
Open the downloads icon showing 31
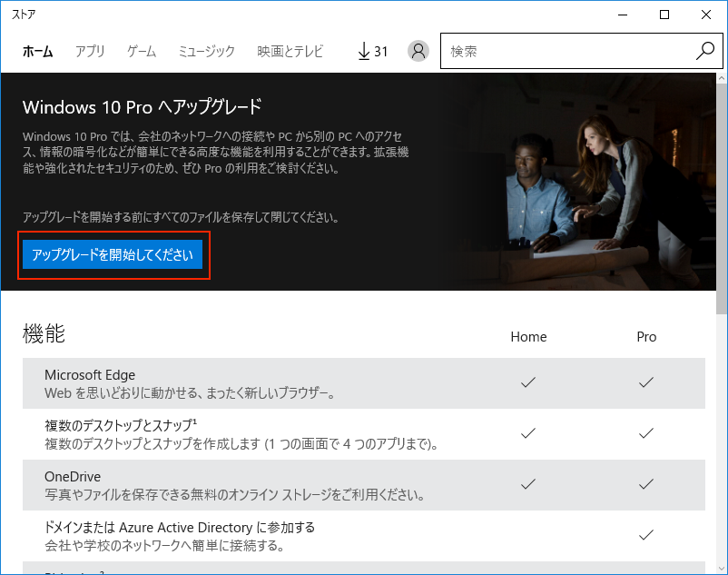[x=372, y=52]
